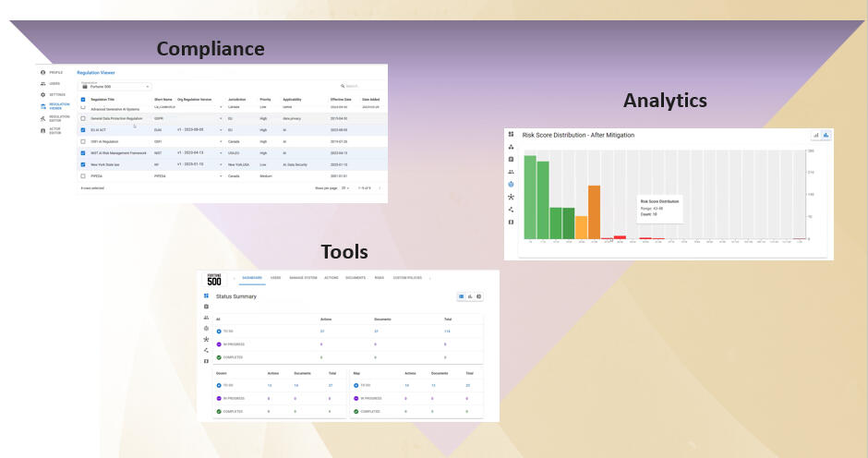
Task: Click the dashboard grid icon in Tools sidebar
Action: (x=206, y=295)
